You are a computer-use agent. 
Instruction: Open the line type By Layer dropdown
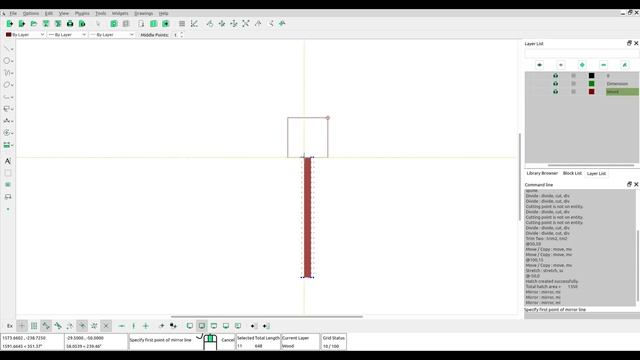pyautogui.click(x=112, y=35)
